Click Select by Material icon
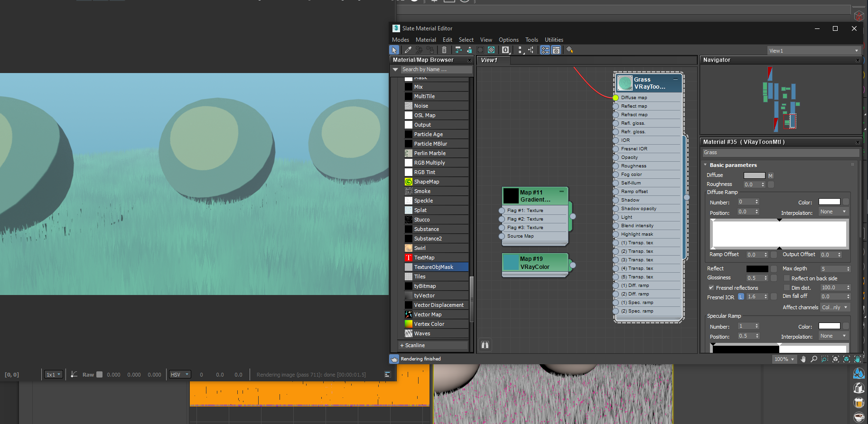Screen dimensions: 868x424 point(569,50)
